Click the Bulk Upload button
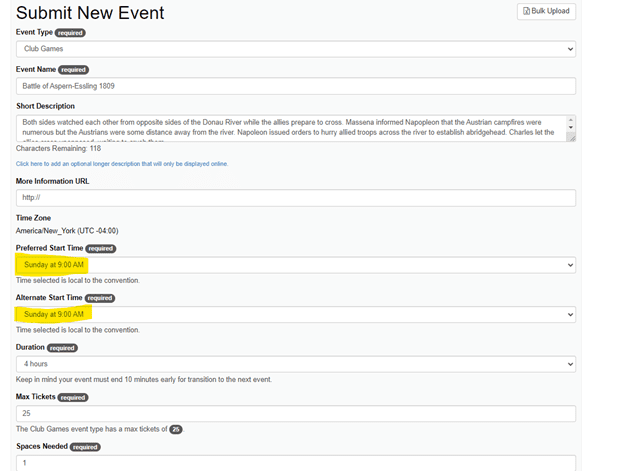This screenshot has width=624, height=471. 546,12
